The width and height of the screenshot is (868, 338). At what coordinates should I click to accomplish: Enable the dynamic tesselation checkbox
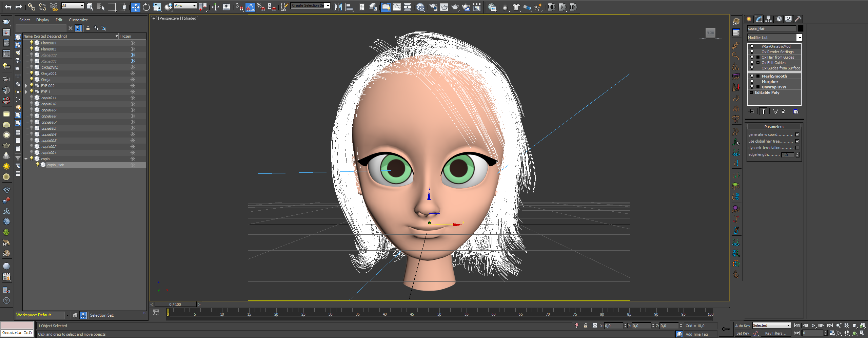797,148
